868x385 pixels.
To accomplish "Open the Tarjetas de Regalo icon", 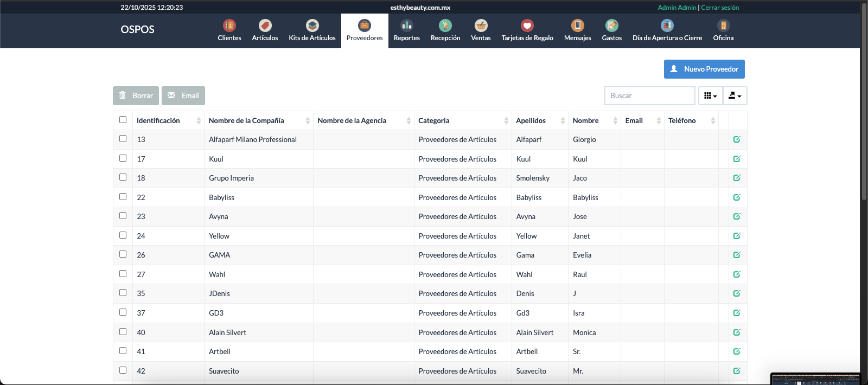I will (527, 26).
